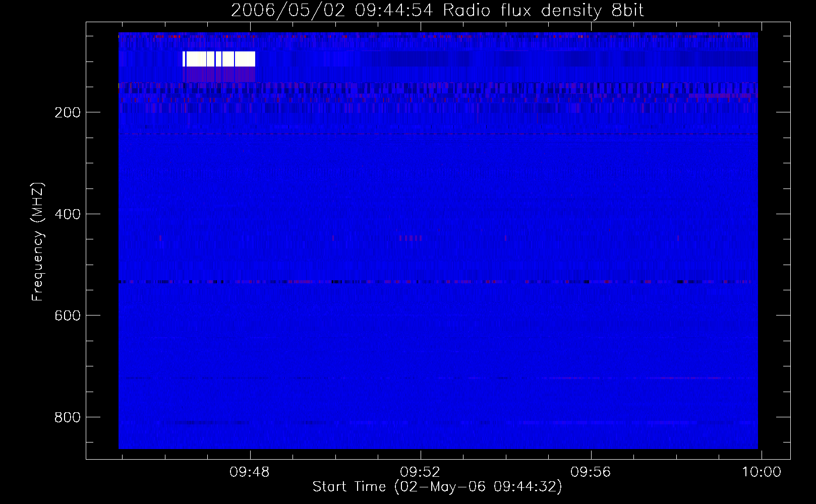This screenshot has height=504, width=816.
Task: Click the "Start Time (02-May-06 09:44:32)" axis label
Action: pyautogui.click(x=437, y=487)
